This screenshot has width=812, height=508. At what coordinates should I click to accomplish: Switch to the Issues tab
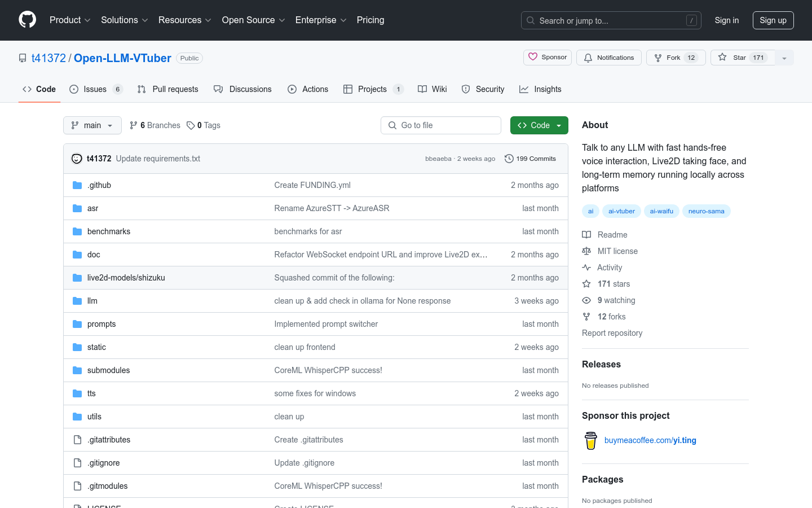point(95,89)
